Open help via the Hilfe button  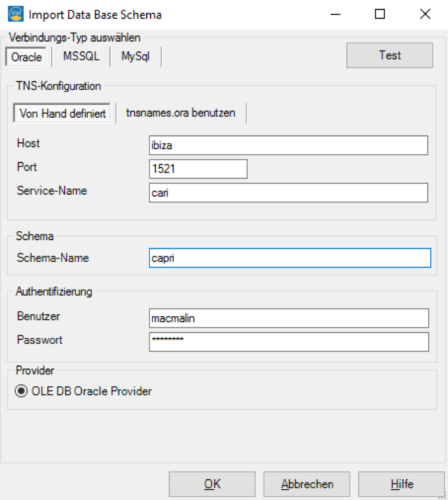(401, 484)
